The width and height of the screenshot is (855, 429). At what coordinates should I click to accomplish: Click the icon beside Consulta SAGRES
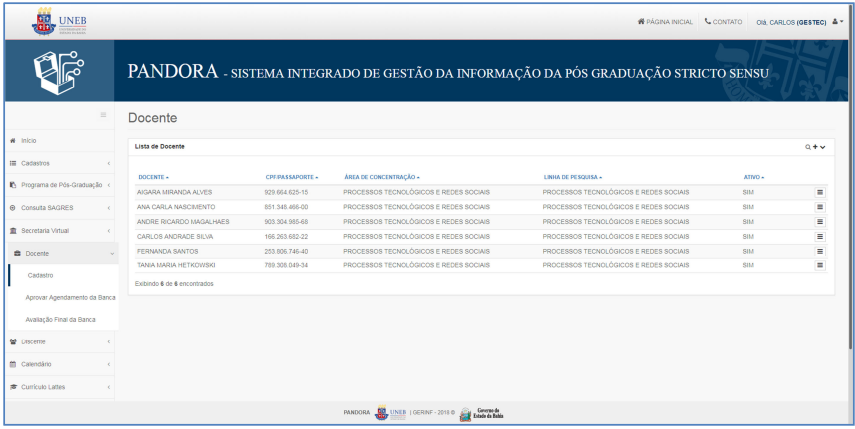point(13,208)
